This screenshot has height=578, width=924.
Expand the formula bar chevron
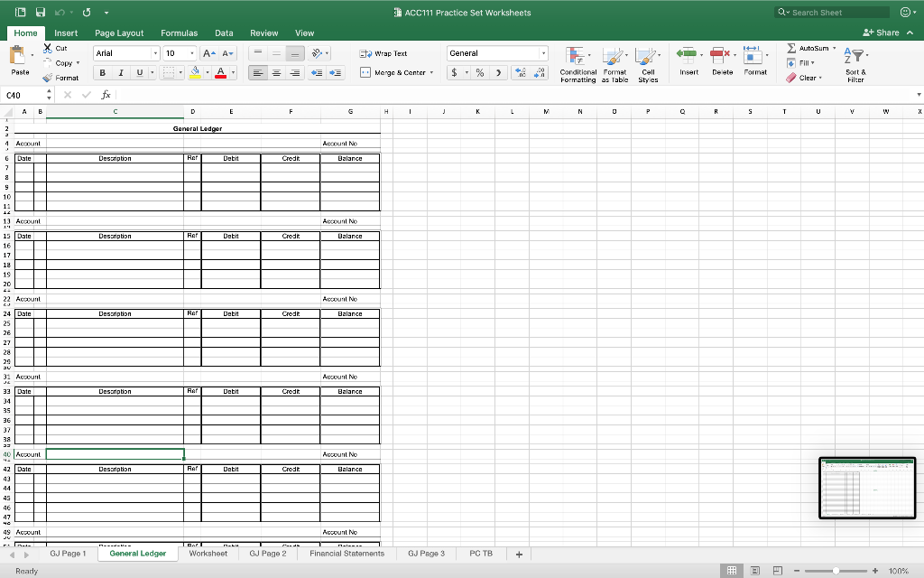click(x=919, y=94)
